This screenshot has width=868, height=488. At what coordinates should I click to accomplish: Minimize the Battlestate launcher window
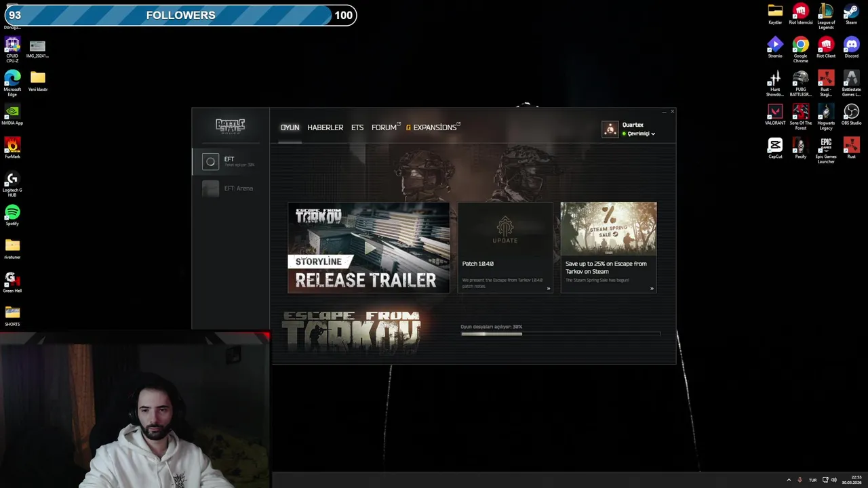[664, 112]
